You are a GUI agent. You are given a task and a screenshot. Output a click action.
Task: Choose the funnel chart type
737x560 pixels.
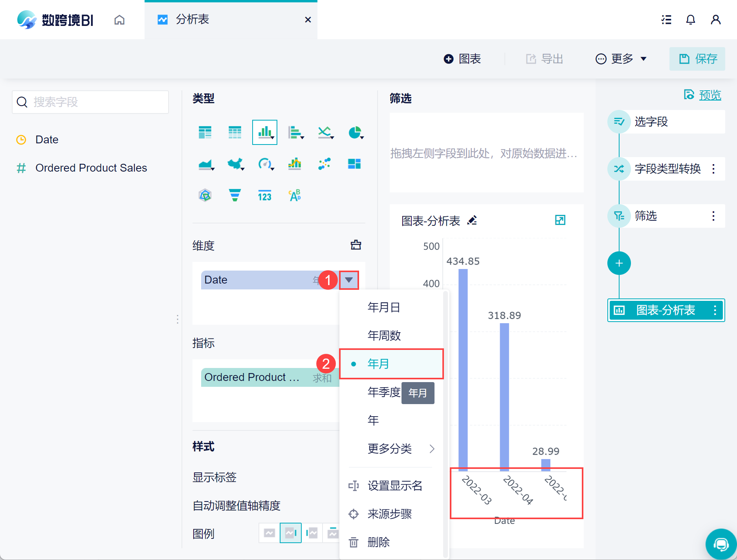(235, 195)
